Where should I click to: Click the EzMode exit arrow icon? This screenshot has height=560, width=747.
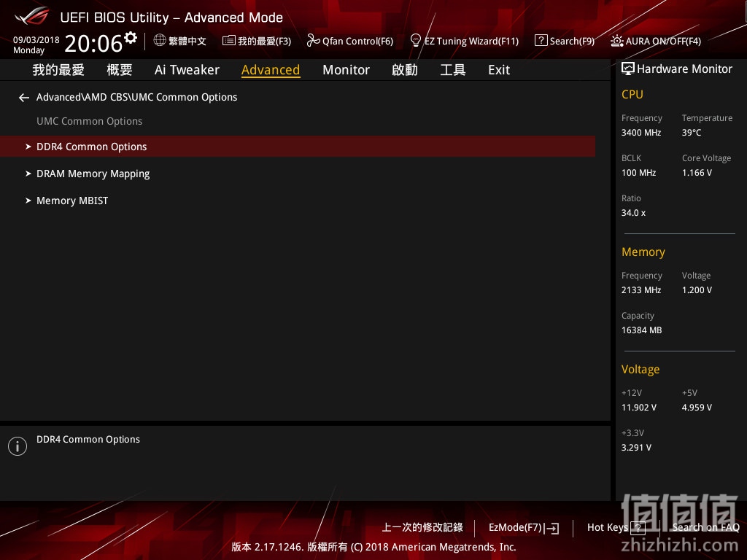[x=551, y=528]
